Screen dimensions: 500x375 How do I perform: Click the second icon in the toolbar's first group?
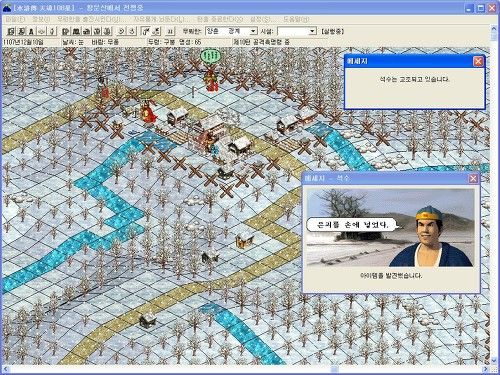[x=21, y=31]
